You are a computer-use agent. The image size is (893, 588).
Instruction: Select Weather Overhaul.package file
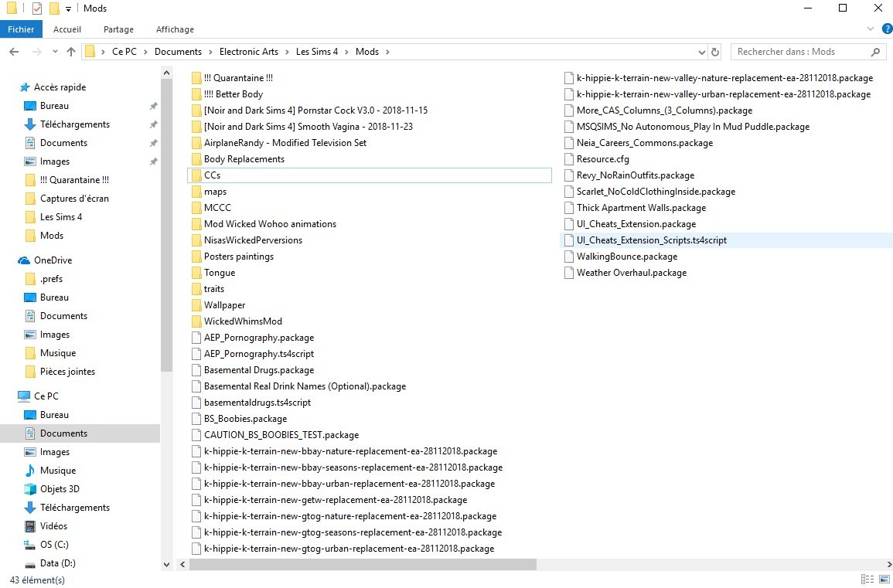coord(632,273)
